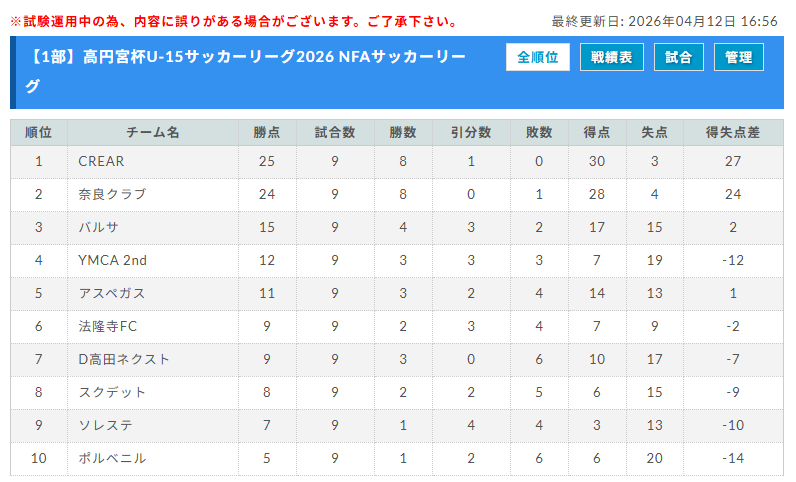Click the D高田ネクスト team name

pyautogui.click(x=124, y=359)
